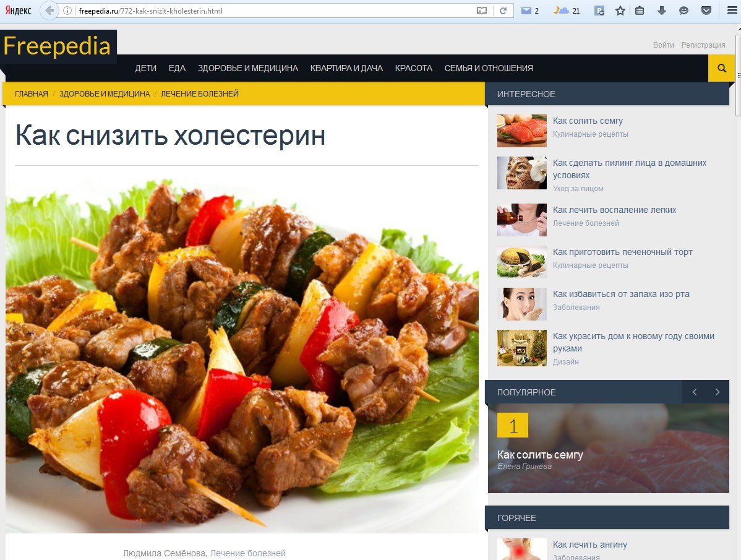Screen dimensions: 741x560
Task: Open КВАРТИРА И ДАЧА menu item
Action: tap(346, 68)
